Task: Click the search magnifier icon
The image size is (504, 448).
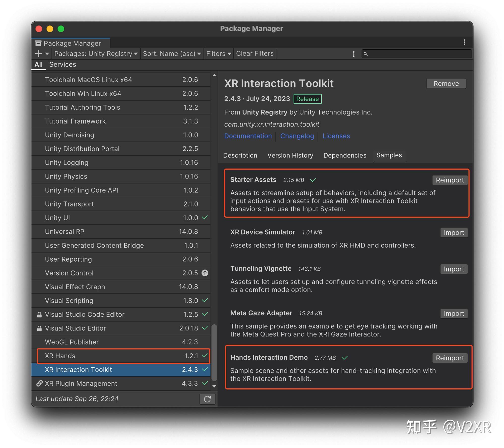Action: point(366,54)
